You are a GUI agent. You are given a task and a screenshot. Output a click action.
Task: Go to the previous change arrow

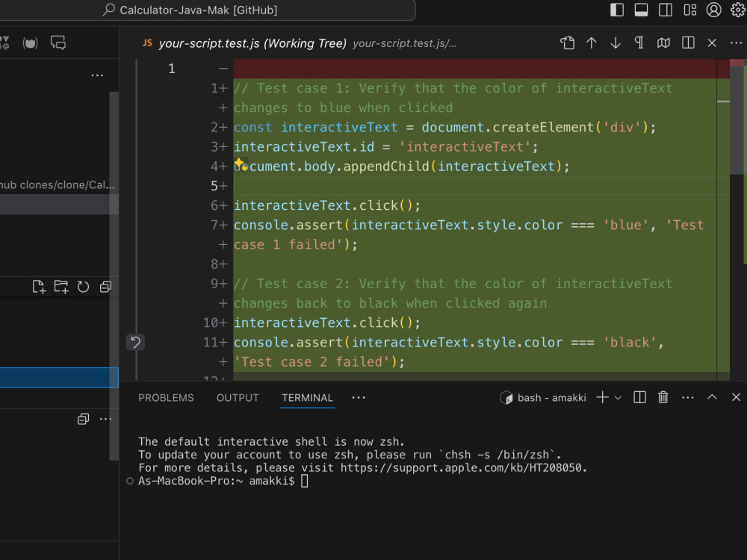[591, 43]
